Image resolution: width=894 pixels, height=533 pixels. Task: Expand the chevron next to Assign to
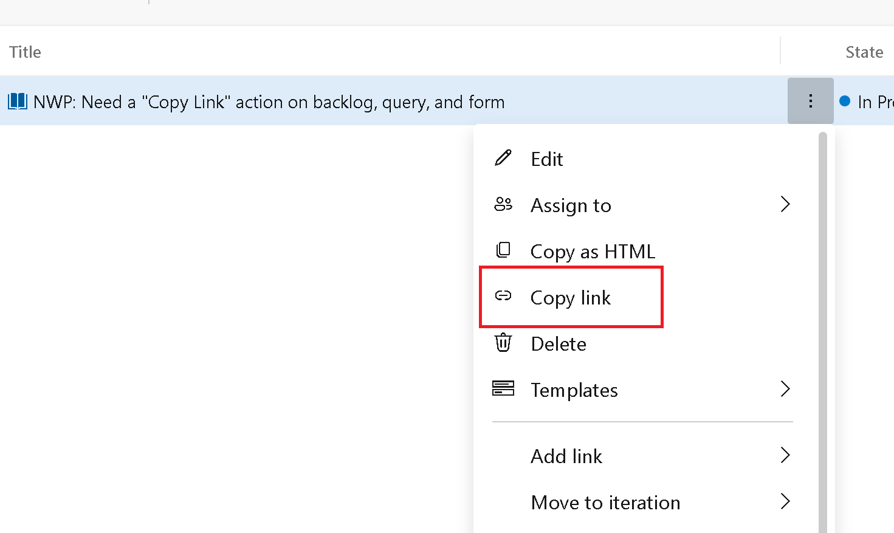point(785,204)
